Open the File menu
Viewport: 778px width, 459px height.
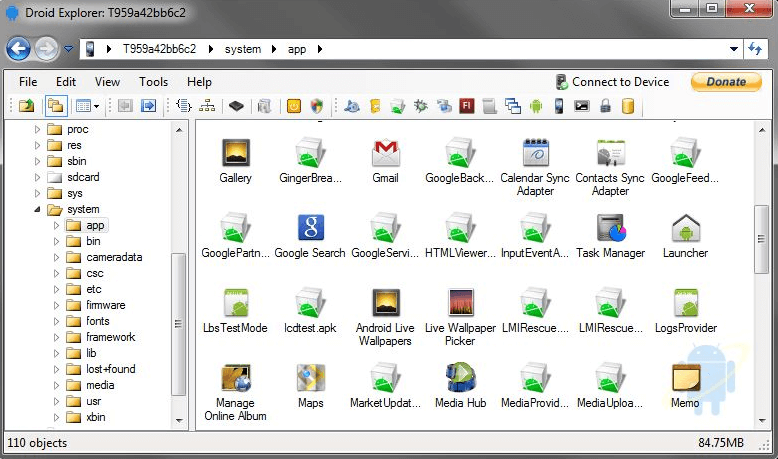(x=28, y=82)
